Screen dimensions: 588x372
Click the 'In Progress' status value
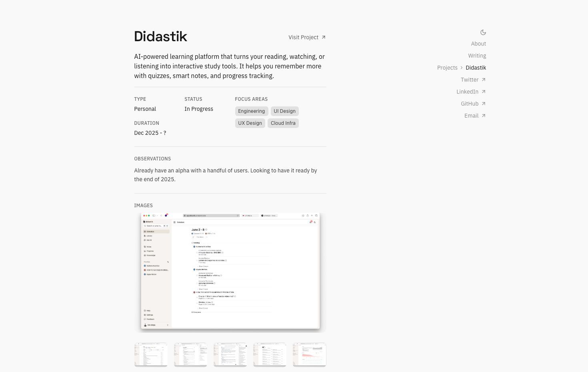(x=199, y=109)
